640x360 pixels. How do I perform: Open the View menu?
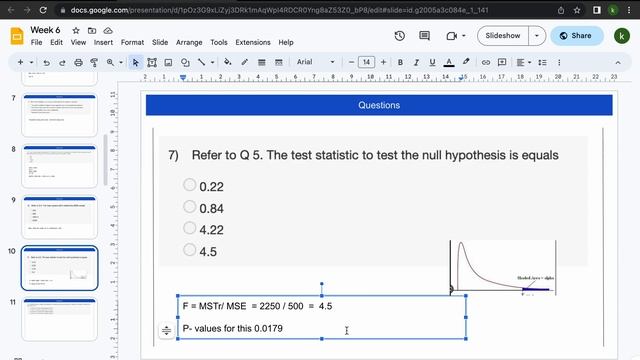click(x=78, y=42)
